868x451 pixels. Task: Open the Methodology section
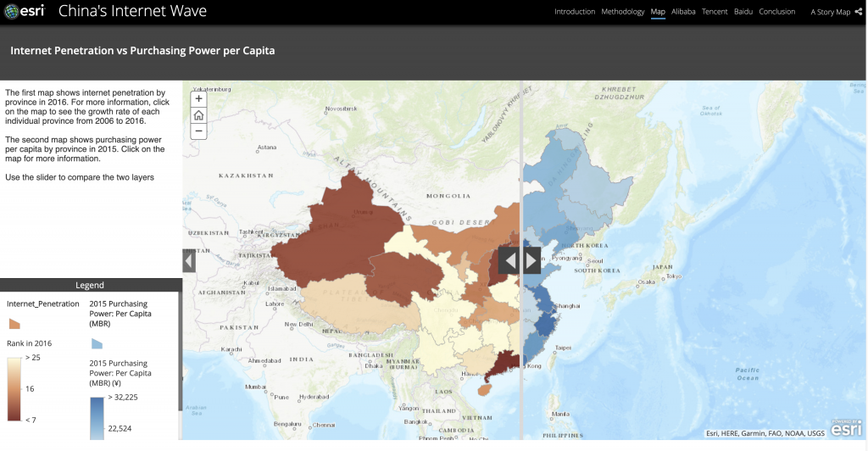[623, 12]
